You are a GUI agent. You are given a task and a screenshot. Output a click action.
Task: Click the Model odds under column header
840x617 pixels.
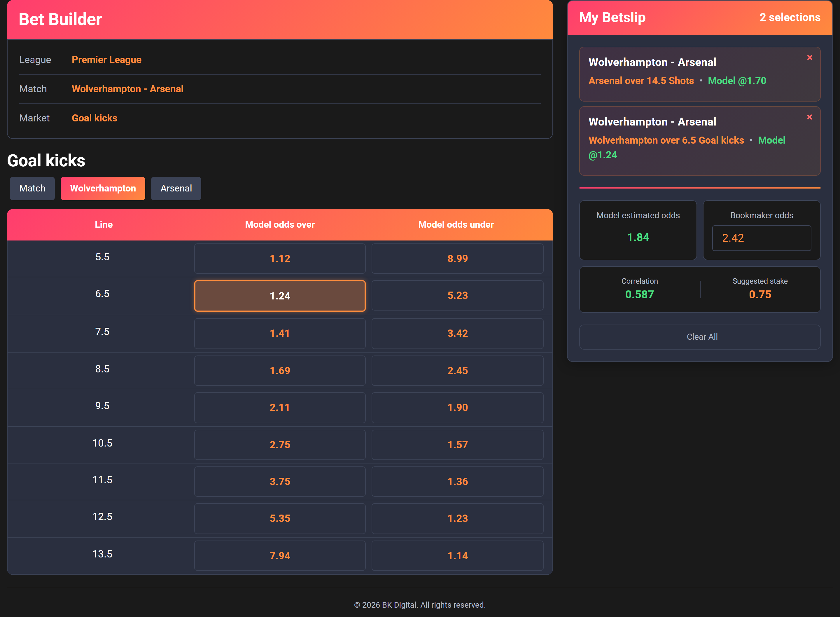456,224
